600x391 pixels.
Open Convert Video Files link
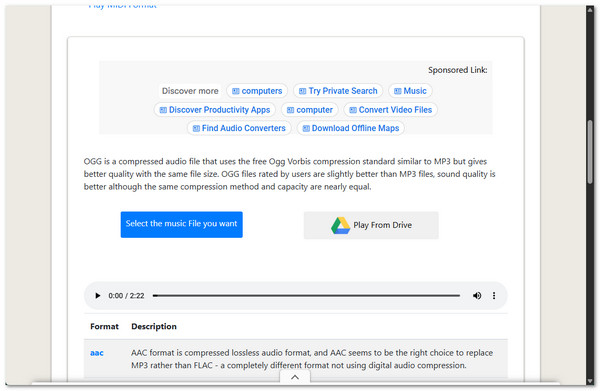coord(391,110)
